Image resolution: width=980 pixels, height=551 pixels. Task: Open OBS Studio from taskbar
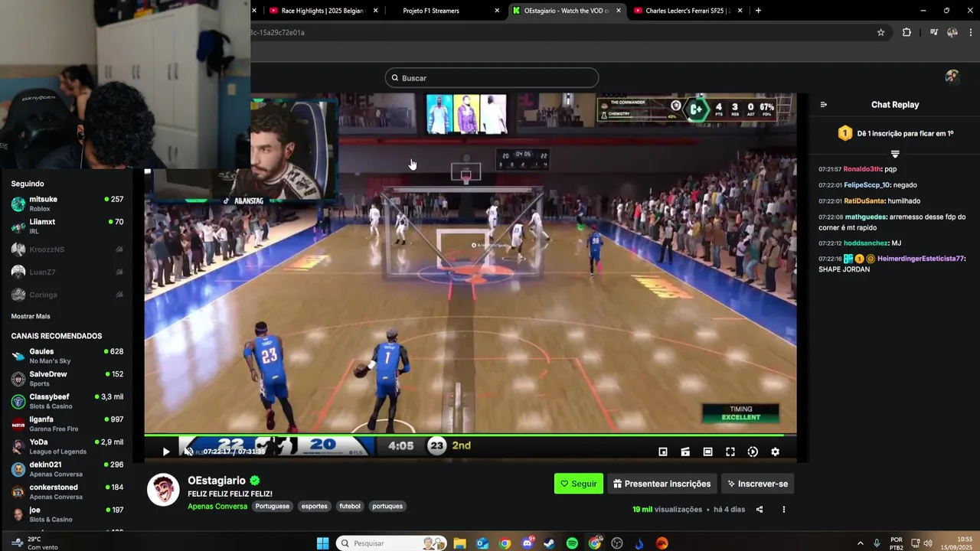(x=617, y=543)
